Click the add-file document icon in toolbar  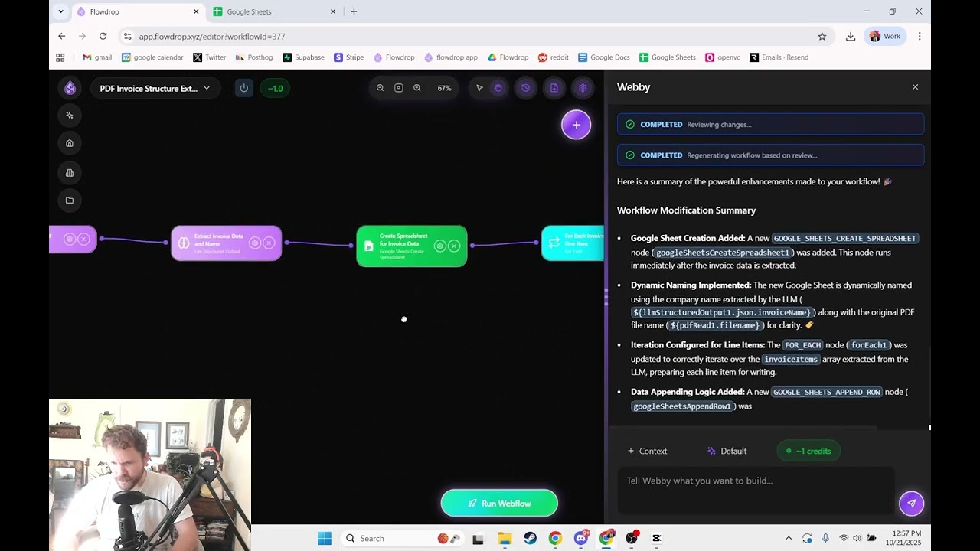(554, 88)
